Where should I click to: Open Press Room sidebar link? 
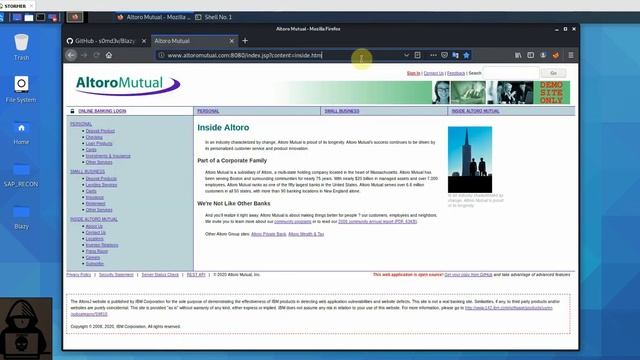[97, 251]
